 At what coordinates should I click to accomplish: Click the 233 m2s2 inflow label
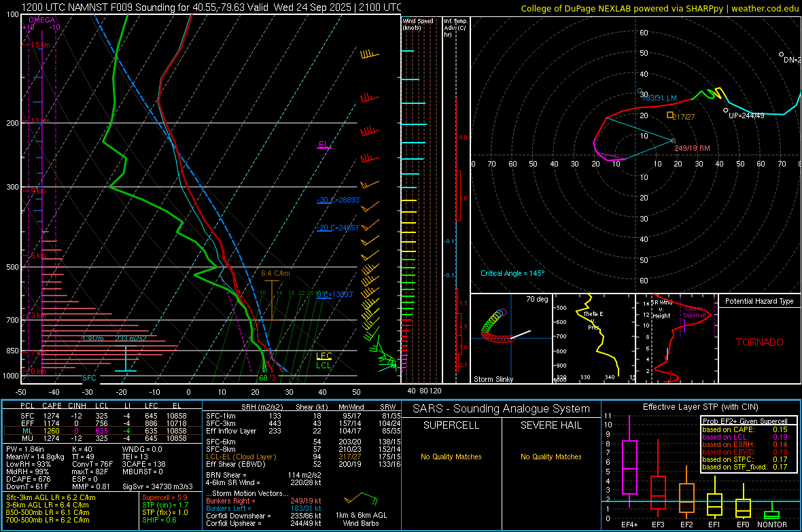[x=130, y=338]
